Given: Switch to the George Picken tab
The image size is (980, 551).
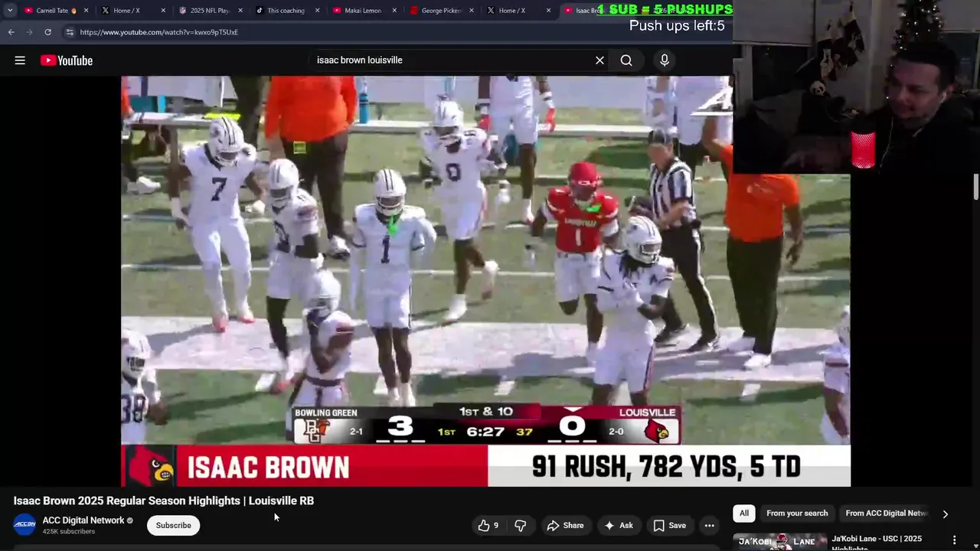Looking at the screenshot, I should pos(440,11).
